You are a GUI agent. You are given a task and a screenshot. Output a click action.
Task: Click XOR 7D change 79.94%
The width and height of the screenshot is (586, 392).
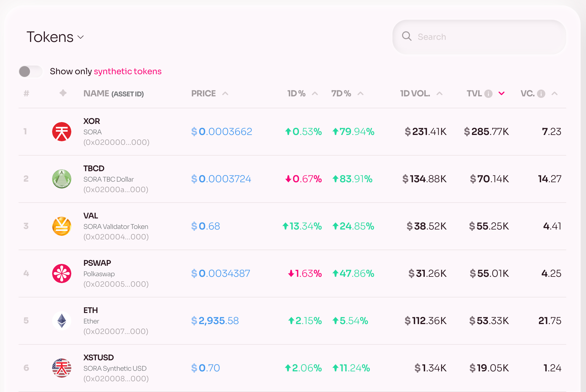tap(354, 132)
